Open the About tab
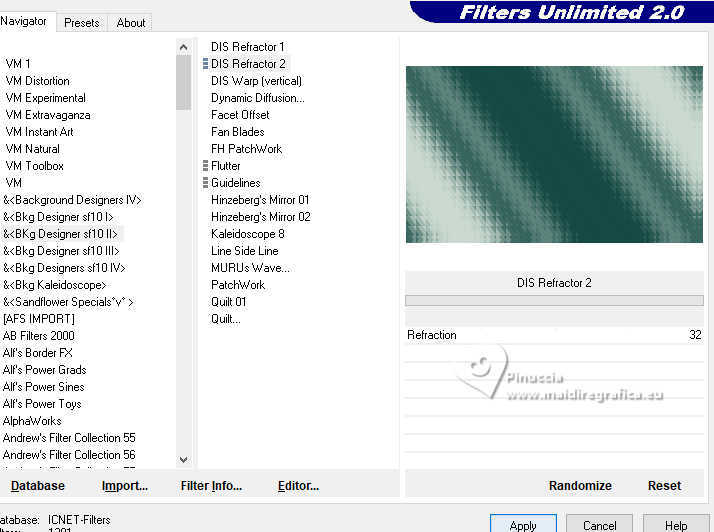Viewport: 714px width, 532px height. click(131, 23)
